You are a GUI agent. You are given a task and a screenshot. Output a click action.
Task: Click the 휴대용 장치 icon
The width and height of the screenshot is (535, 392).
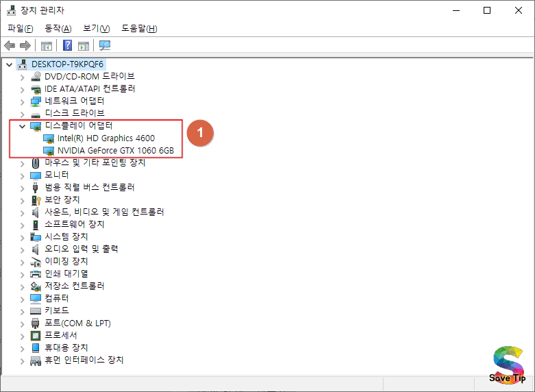click(x=36, y=348)
